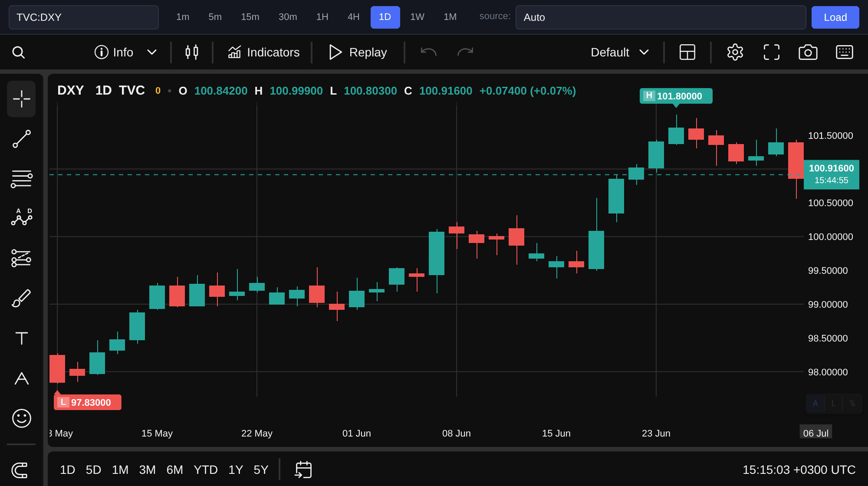868x486 pixels.
Task: Toggle the magnet snapping mode
Action: [20, 470]
